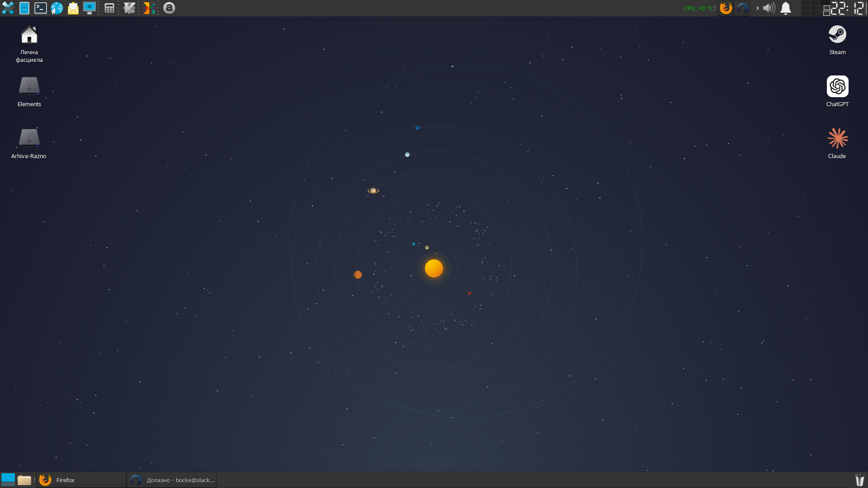The image size is (868, 488).
Task: Launch the web browser globe icon
Action: [57, 8]
